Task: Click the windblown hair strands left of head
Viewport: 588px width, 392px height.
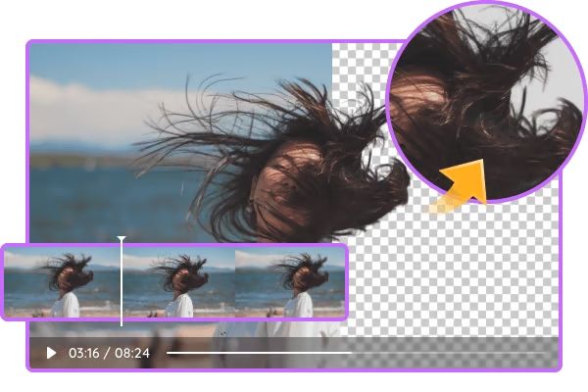Action: [196, 157]
